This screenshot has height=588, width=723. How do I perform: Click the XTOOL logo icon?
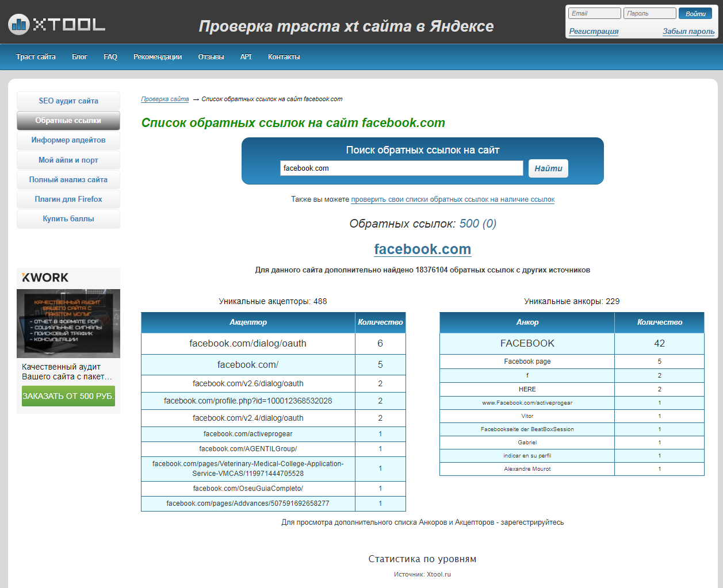[x=19, y=24]
